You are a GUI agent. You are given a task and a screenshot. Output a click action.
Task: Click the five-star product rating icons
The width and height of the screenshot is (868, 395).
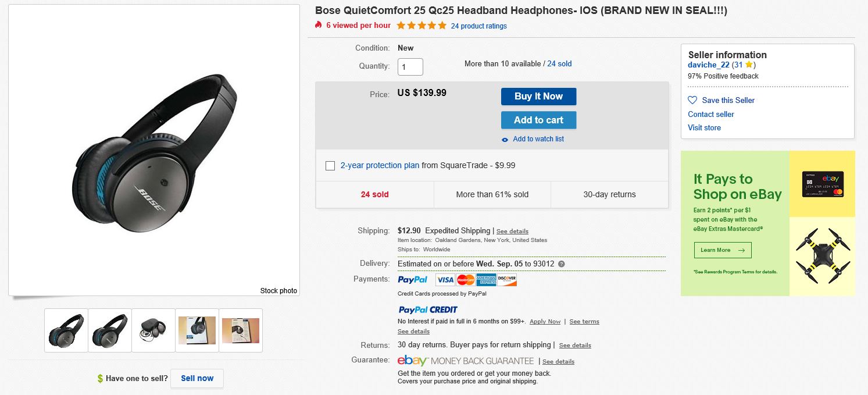coord(422,26)
